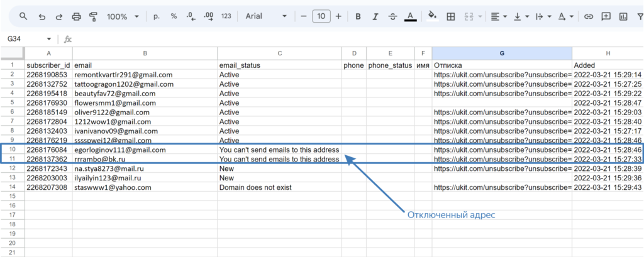644x257 pixels.
Task: Select cell egorloginov111@gmail.com
Action: [x=145, y=150]
